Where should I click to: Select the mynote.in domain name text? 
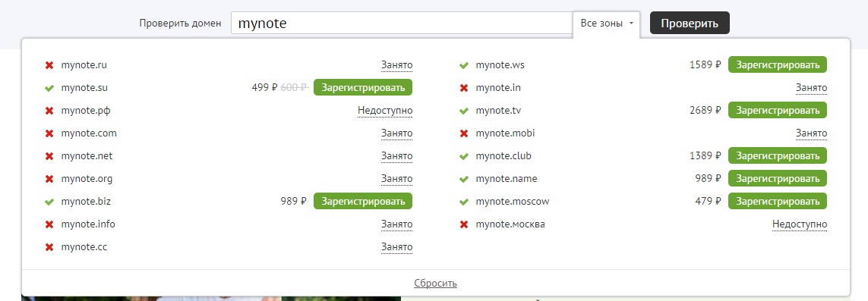pos(498,88)
